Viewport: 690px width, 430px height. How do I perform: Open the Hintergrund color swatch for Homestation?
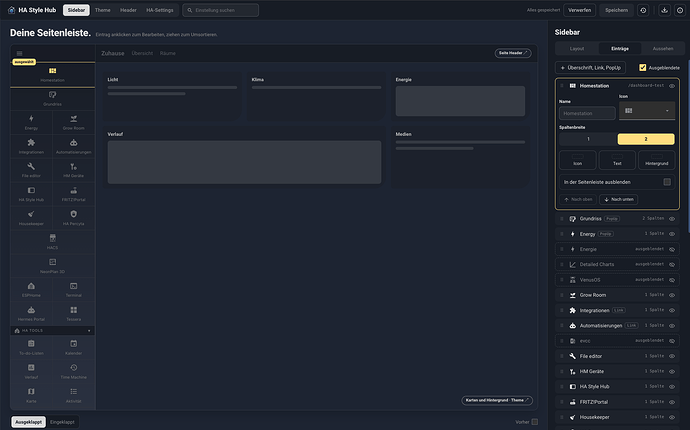657,160
